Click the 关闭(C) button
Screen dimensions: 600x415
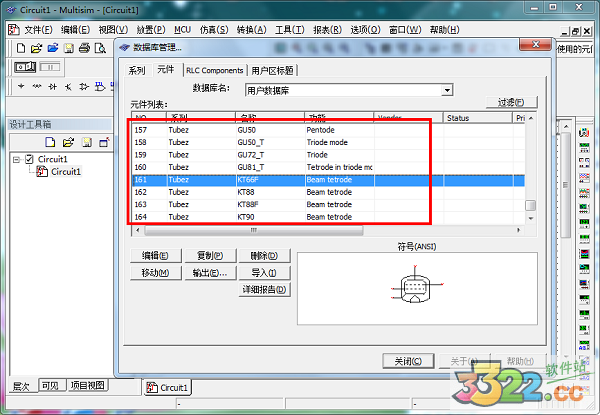point(408,361)
